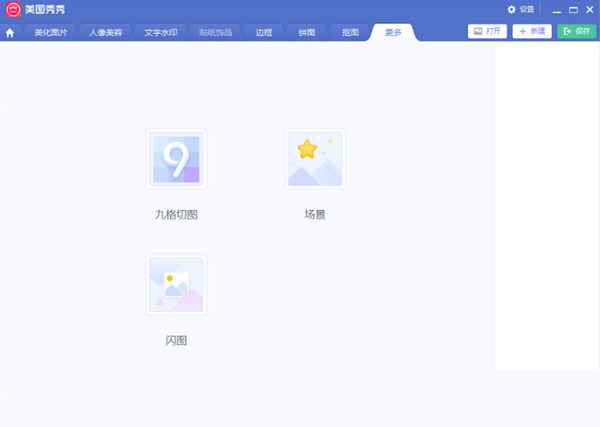
Task: Open settings via the 设置 gear
Action: 521,9
